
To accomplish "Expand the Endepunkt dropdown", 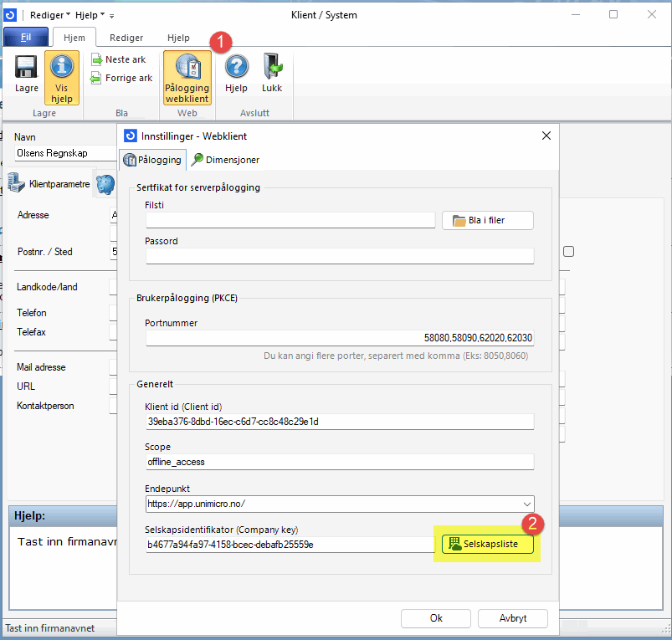I will (x=526, y=504).
